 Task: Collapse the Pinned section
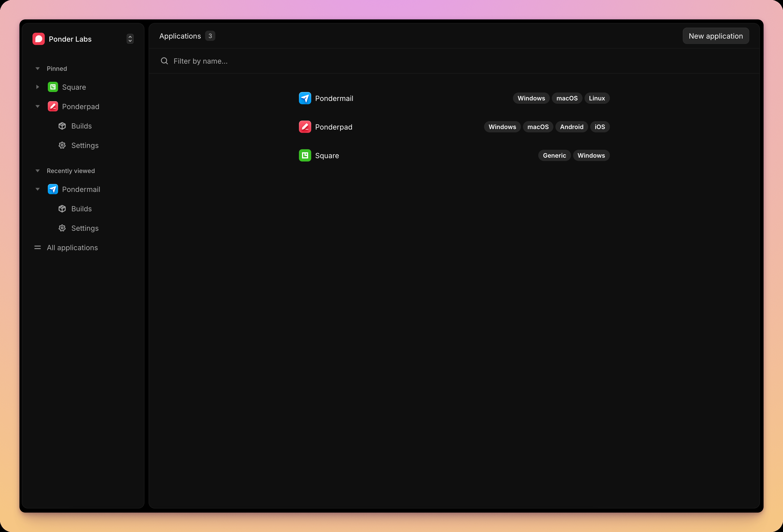click(x=37, y=69)
